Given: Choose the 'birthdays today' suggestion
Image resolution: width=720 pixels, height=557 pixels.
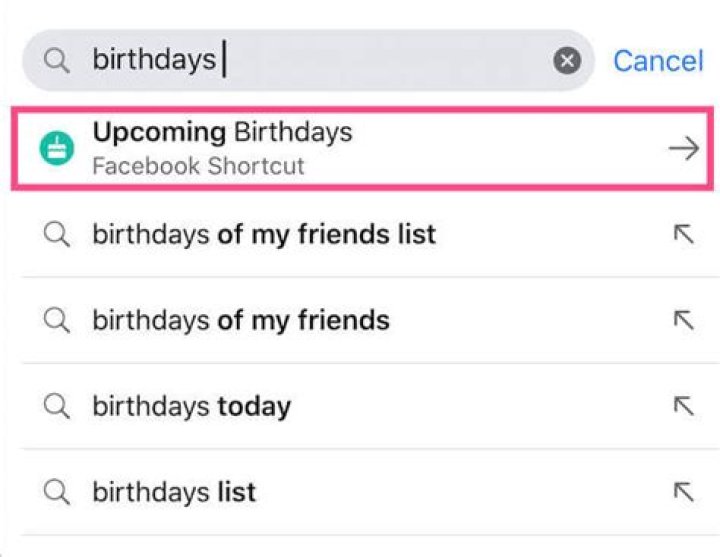Looking at the screenshot, I should tap(191, 406).
